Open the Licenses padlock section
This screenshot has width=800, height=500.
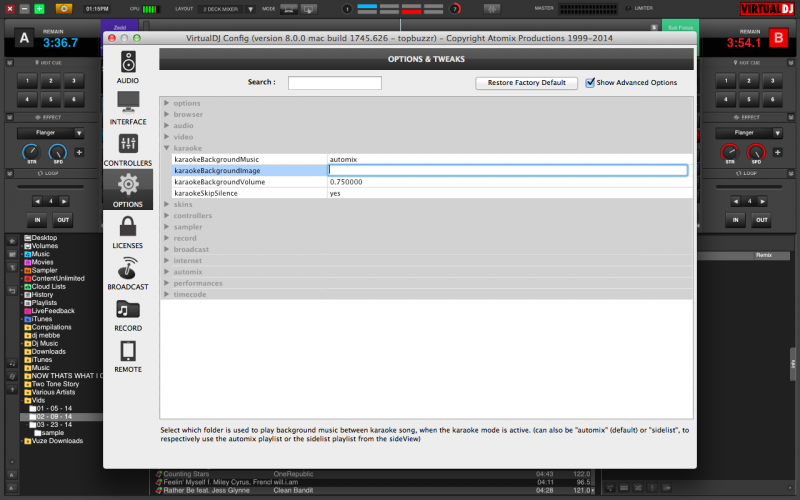pos(128,232)
